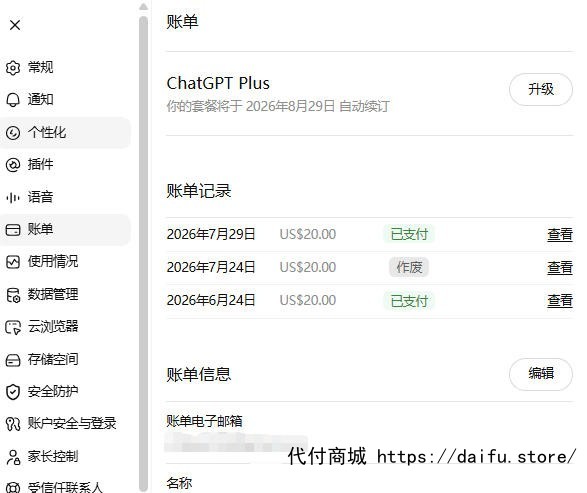Open the 存储空间 section
587x493 pixels.
pos(66,360)
